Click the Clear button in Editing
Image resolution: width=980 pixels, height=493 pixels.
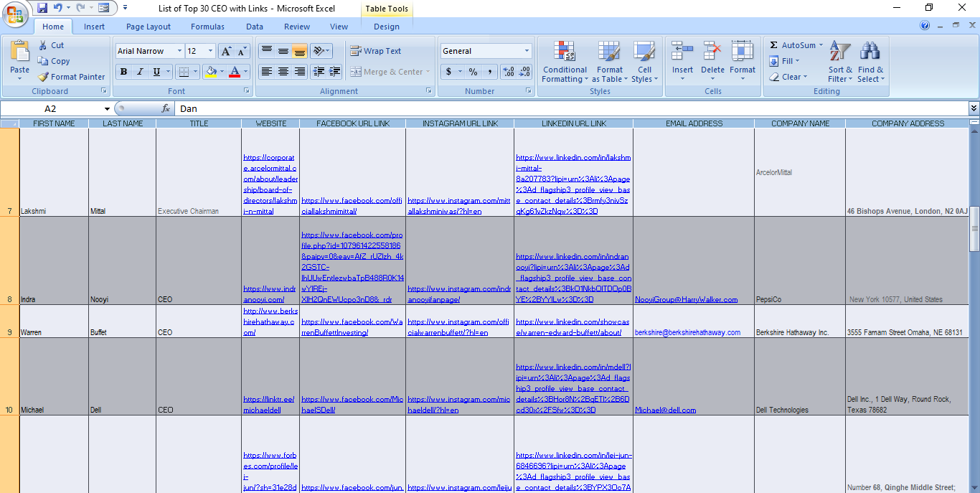click(x=788, y=77)
